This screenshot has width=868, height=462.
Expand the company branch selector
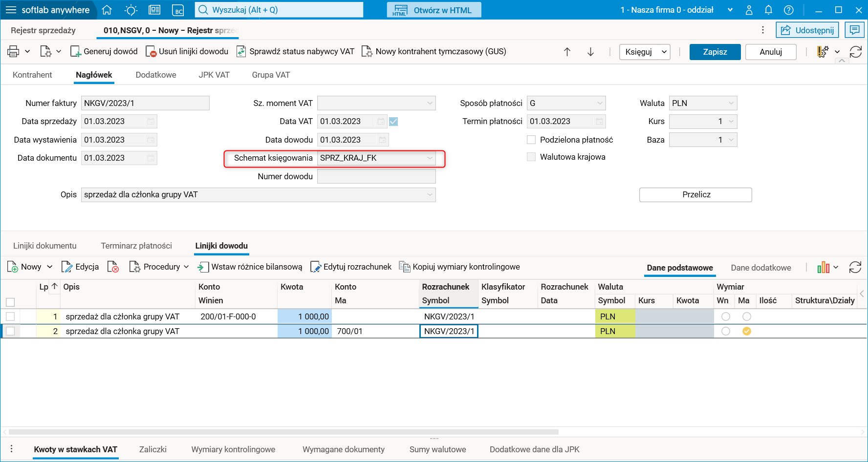730,10
